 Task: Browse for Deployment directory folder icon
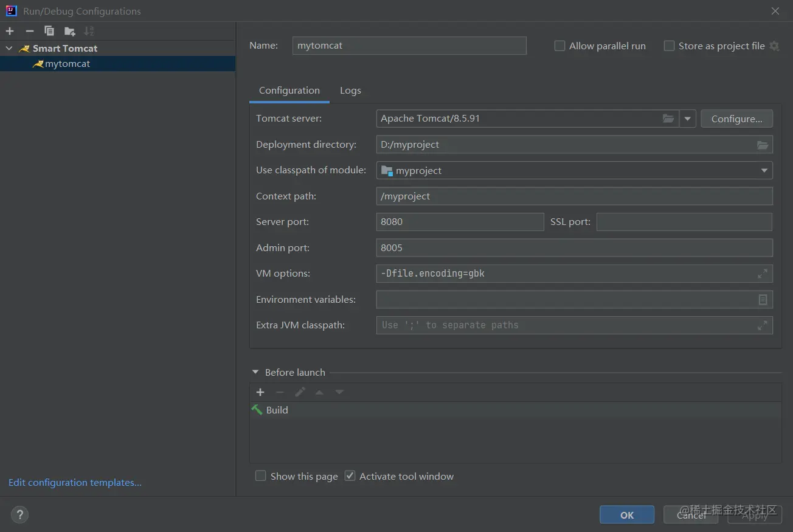coord(763,145)
